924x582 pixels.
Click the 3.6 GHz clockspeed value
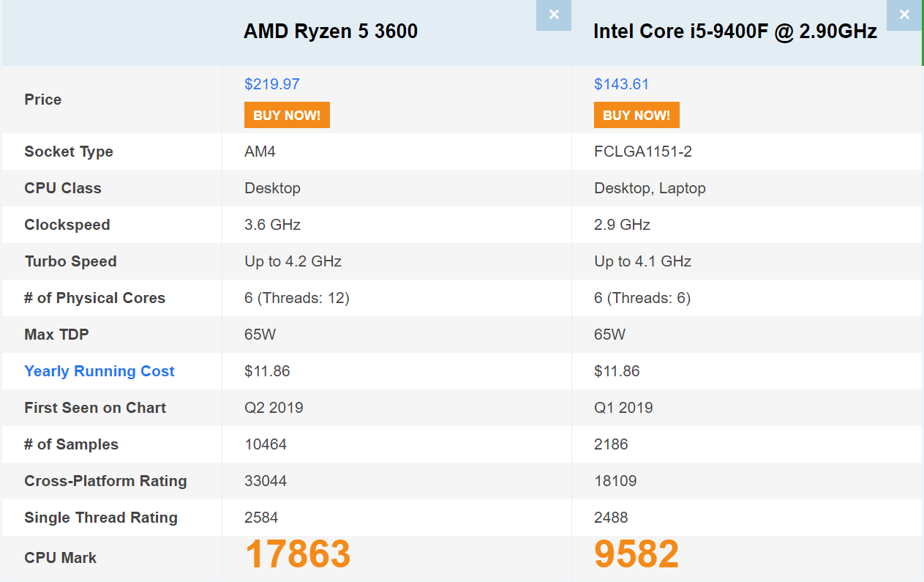pos(273,225)
